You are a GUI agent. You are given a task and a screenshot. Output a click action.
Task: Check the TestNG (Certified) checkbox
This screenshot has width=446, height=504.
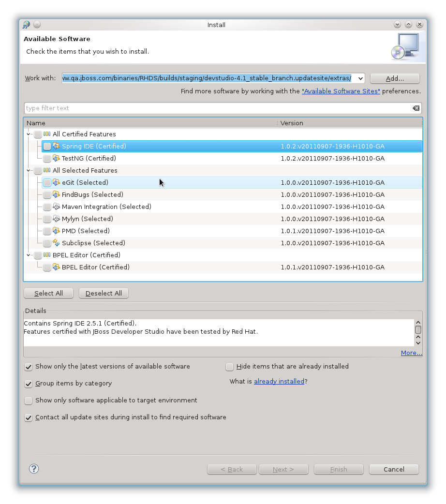click(x=47, y=159)
